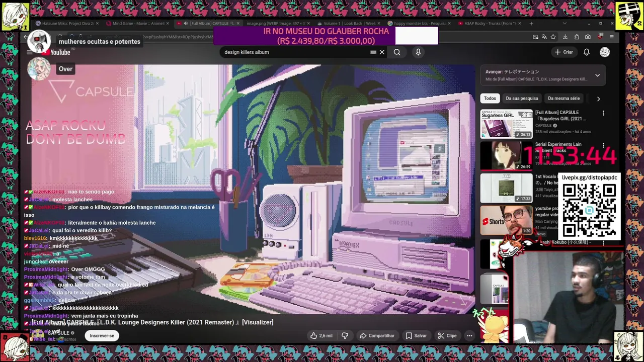Save video with Salvar button
The width and height of the screenshot is (644, 362).
click(416, 335)
